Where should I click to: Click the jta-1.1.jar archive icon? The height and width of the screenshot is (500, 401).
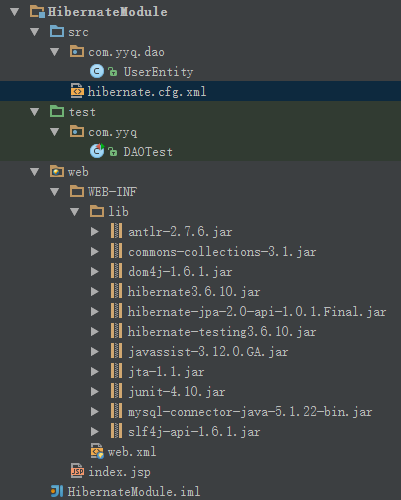[116, 371]
